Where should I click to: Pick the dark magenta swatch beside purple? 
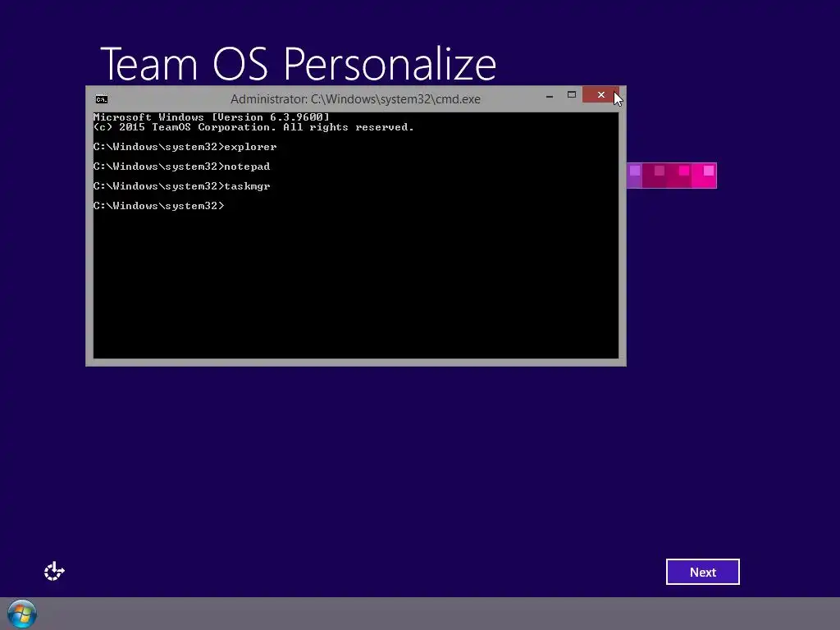654,176
